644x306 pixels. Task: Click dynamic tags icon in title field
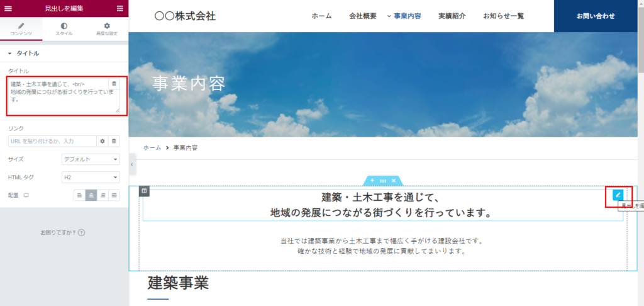113,84
